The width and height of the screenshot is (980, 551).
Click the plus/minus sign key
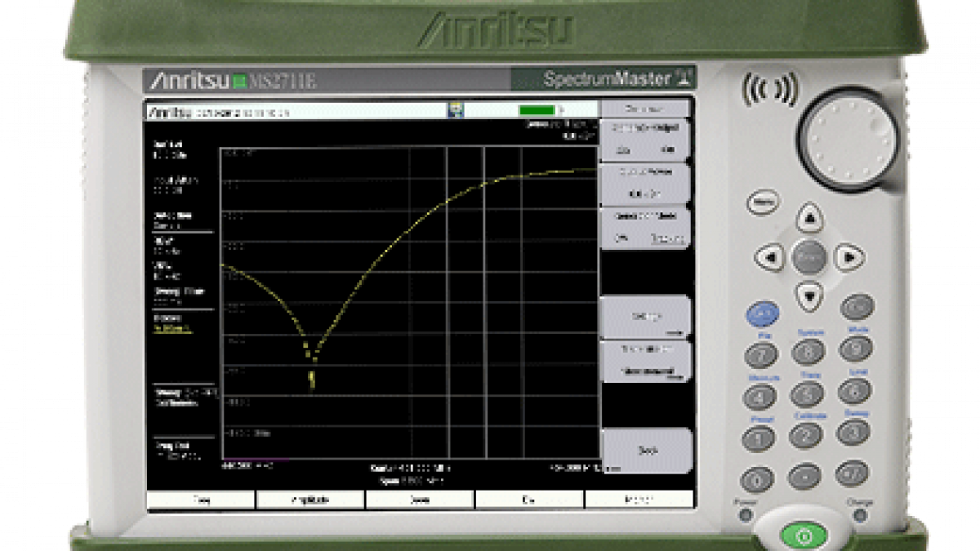853,473
